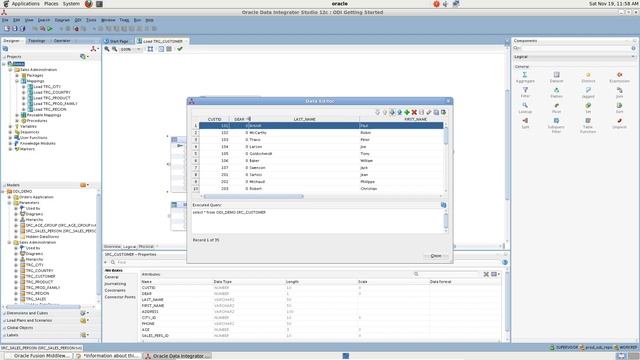Click the green checkmark validate icon in mapping toolbar

pos(180,49)
